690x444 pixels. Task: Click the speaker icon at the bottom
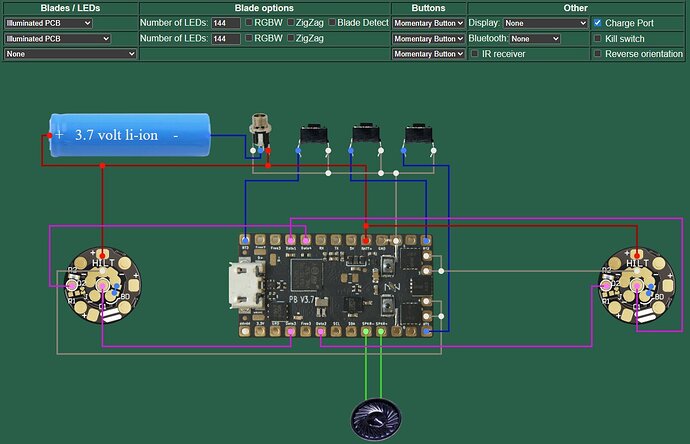click(376, 419)
